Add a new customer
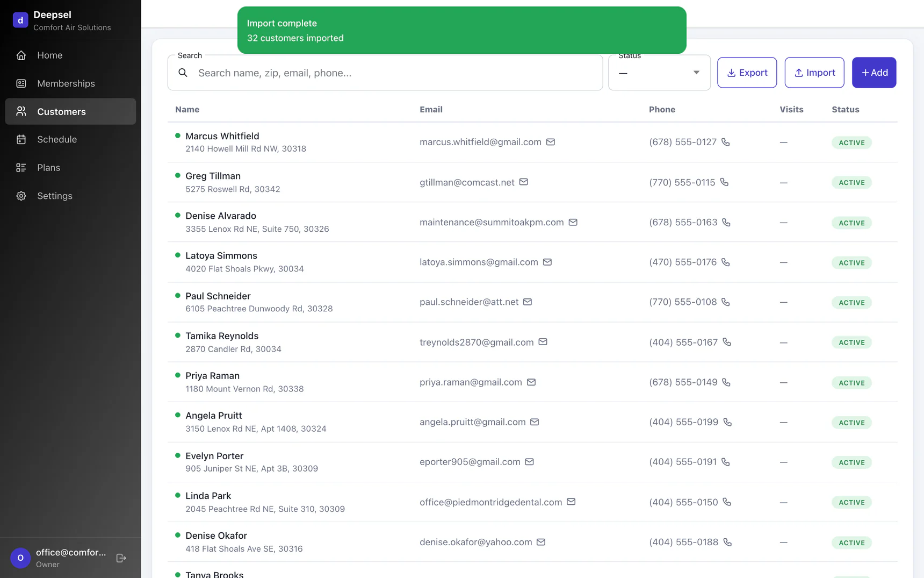Viewport: 924px width, 578px height. (x=874, y=73)
